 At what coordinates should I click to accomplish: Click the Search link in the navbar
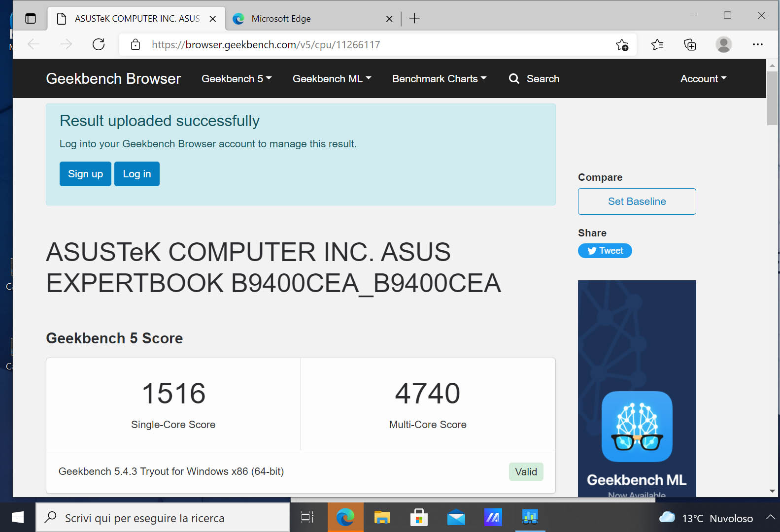(543, 79)
